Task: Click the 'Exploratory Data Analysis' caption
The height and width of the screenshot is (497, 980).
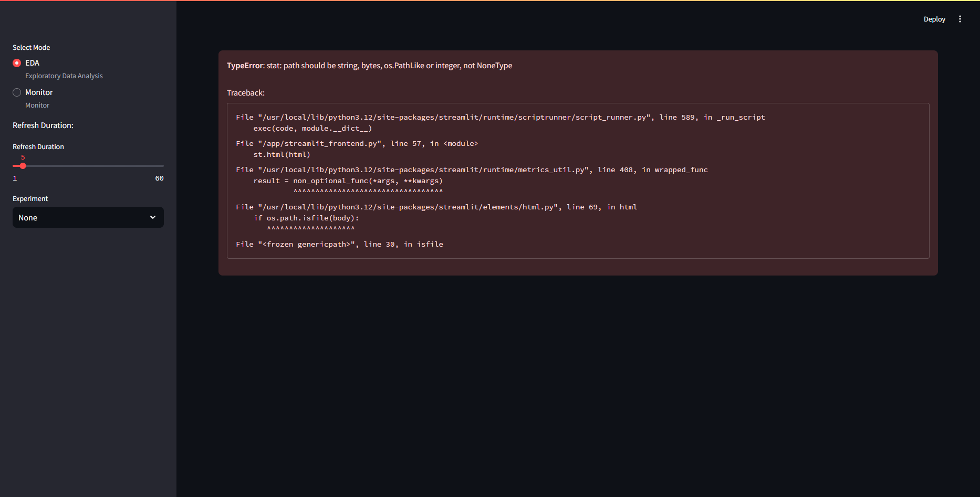Action: tap(64, 76)
